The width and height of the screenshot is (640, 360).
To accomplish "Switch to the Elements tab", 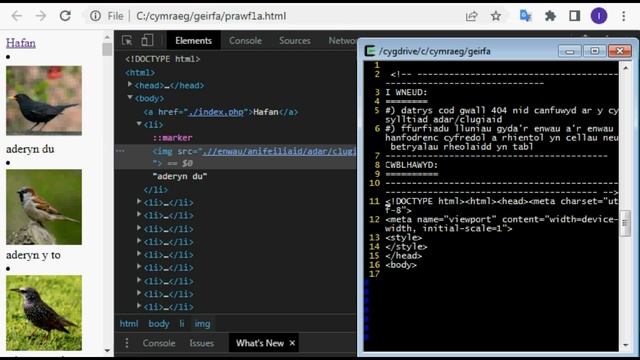I will (193, 40).
